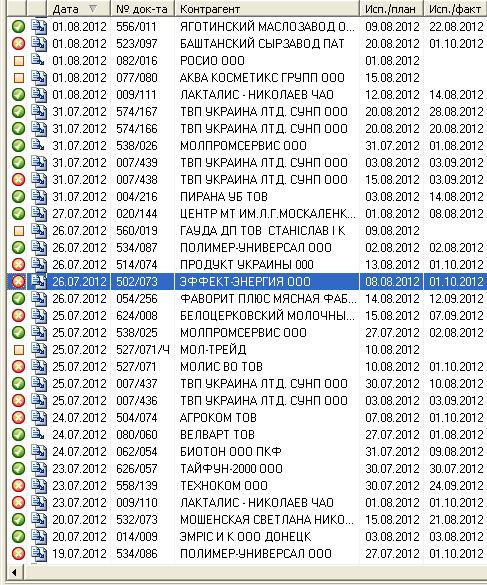
Task: Click the Исп./план column header
Action: pos(392,9)
